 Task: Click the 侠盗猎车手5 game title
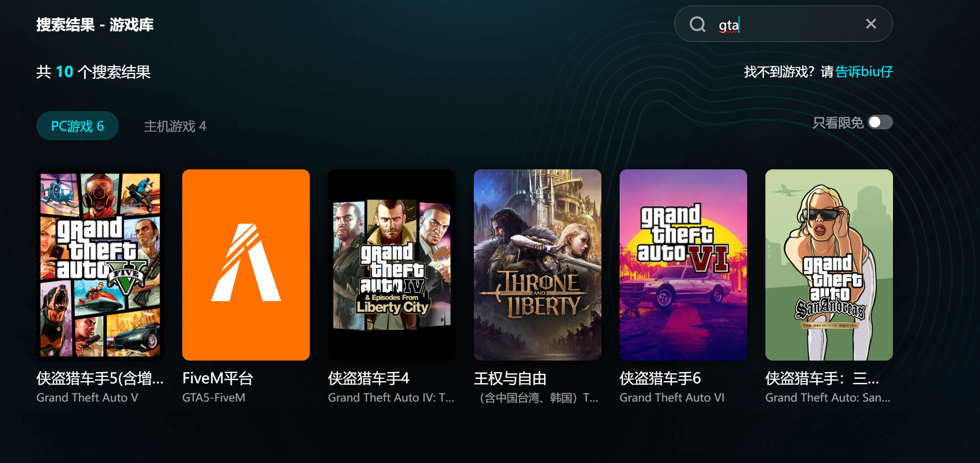point(100,378)
